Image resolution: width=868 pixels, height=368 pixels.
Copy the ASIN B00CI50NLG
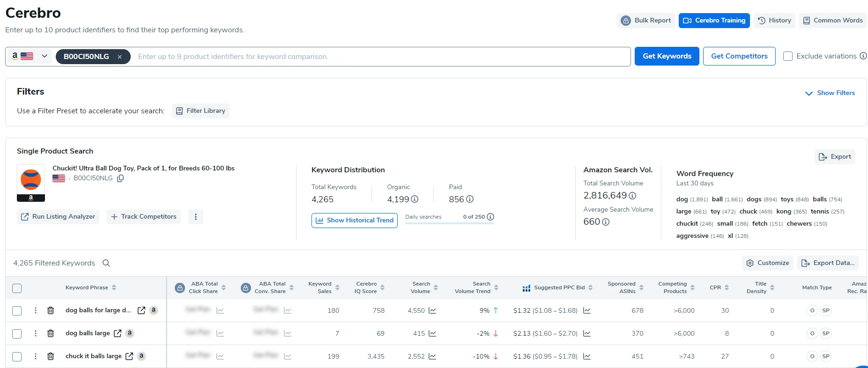[120, 178]
